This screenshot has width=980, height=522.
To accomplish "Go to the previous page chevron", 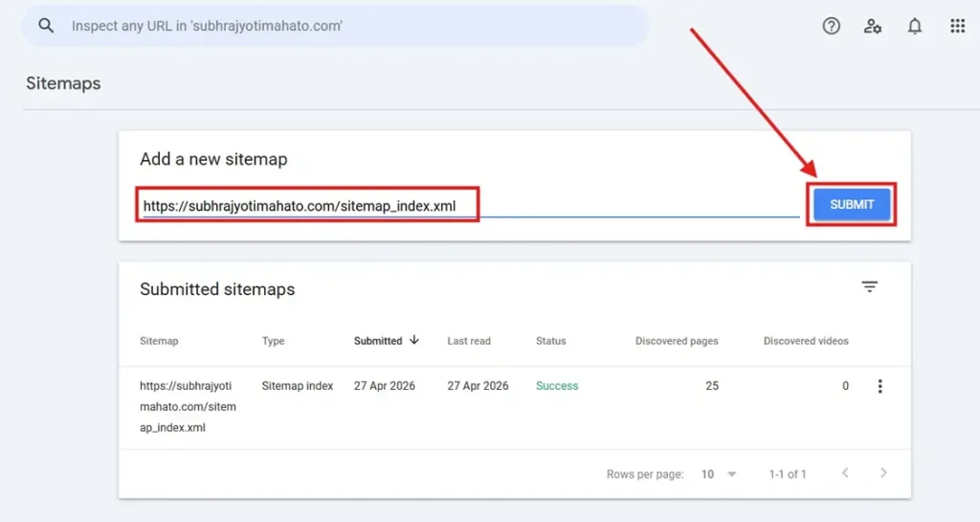I will click(845, 472).
